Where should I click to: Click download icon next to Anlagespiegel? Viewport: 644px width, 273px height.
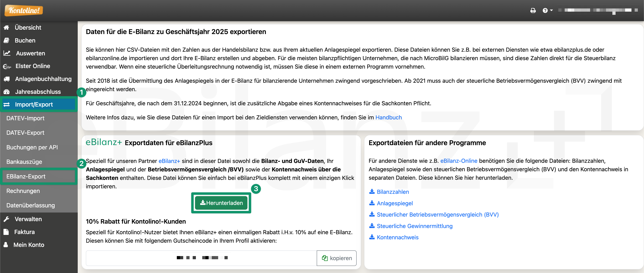372,203
